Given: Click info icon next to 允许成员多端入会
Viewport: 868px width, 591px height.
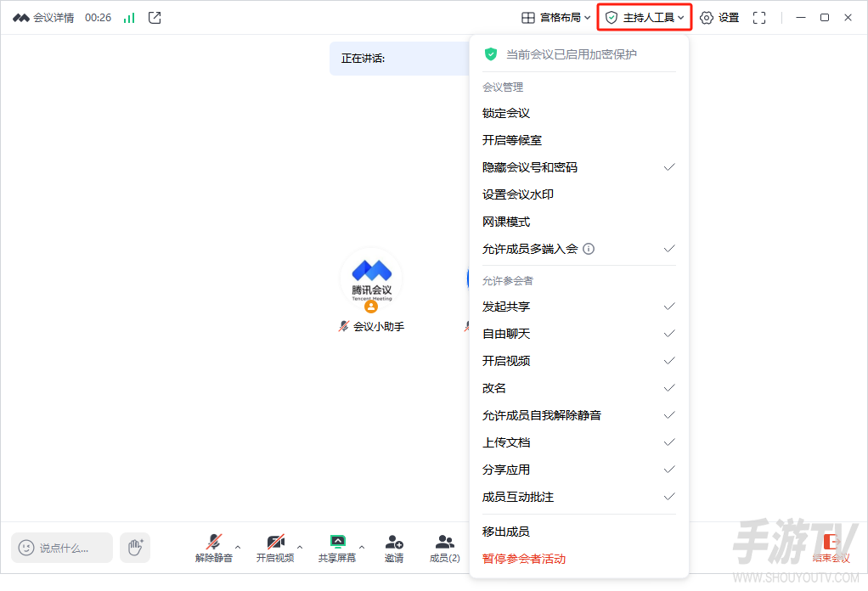Looking at the screenshot, I should click(x=589, y=249).
